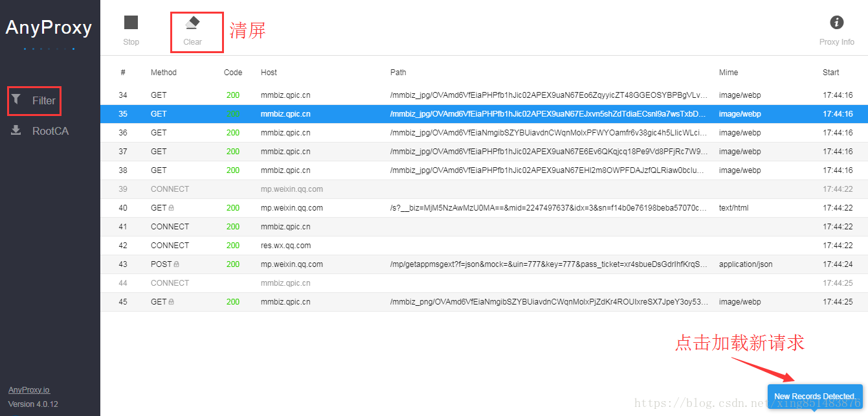Open Proxy Info via the info icon
The height and width of the screenshot is (416, 868).
tap(837, 23)
